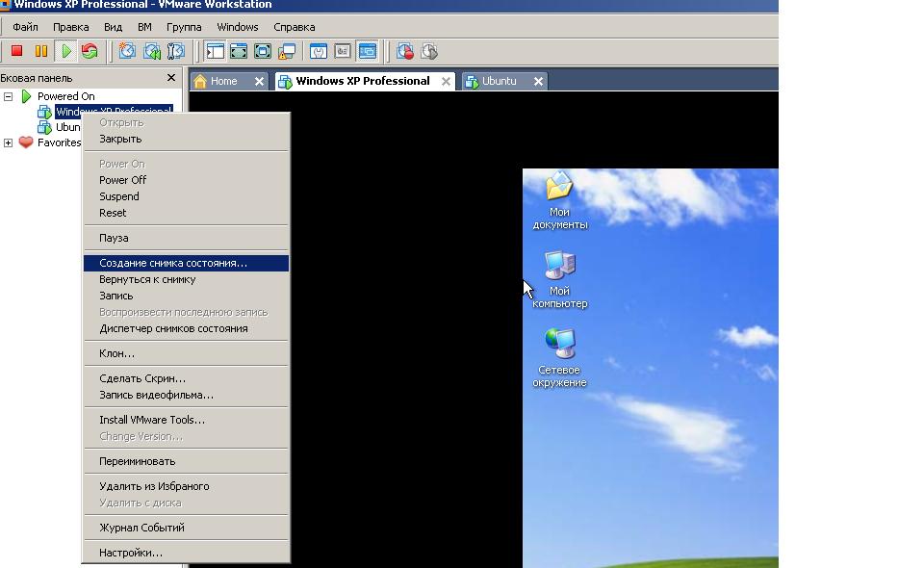The image size is (924, 568).
Task: Open the Справка menu
Action: click(x=295, y=27)
